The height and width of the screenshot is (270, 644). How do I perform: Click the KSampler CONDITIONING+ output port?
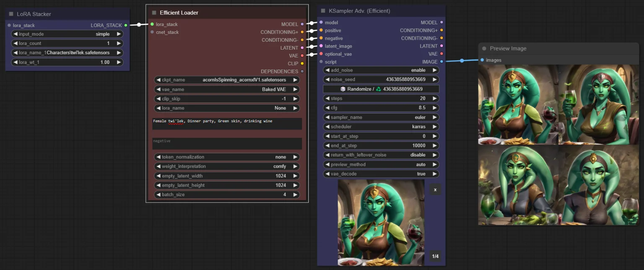pos(441,30)
